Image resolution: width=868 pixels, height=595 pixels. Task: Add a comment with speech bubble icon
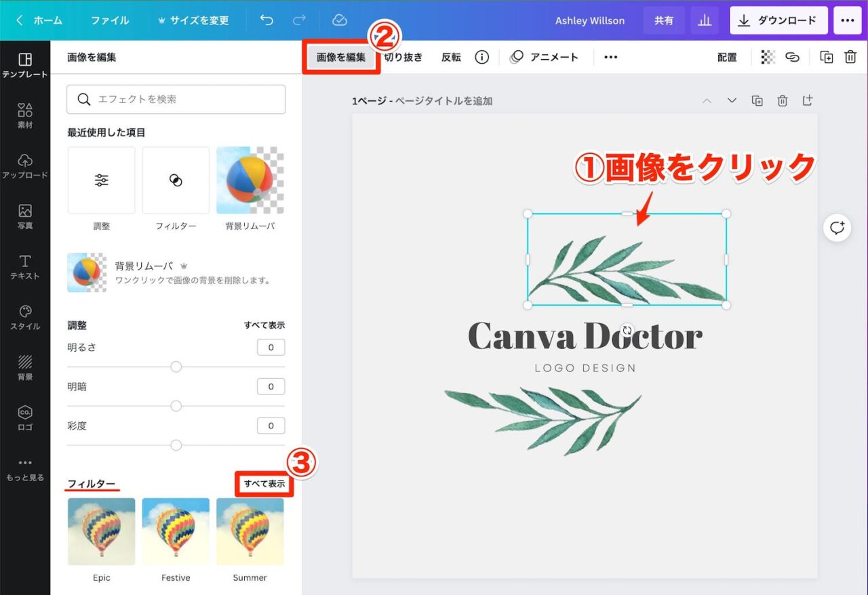(x=837, y=228)
